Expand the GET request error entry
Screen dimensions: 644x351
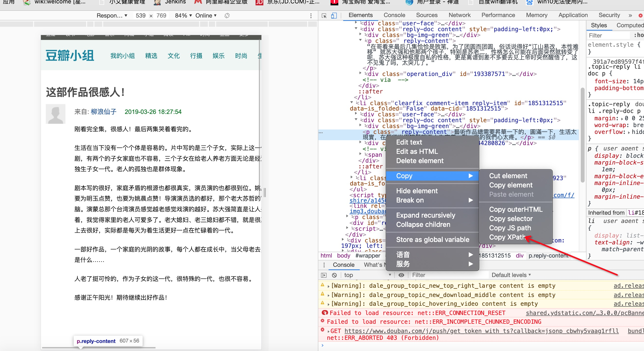click(x=329, y=331)
